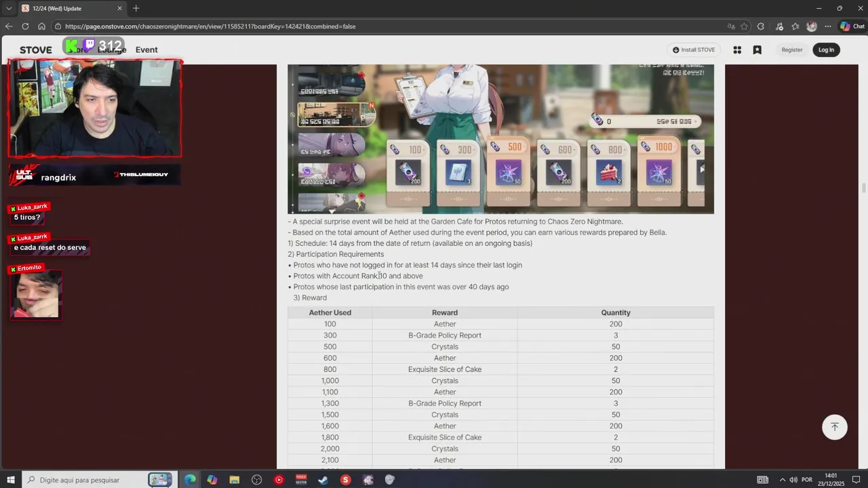
Task: Click the page vertical scrollbar
Action: [863, 188]
